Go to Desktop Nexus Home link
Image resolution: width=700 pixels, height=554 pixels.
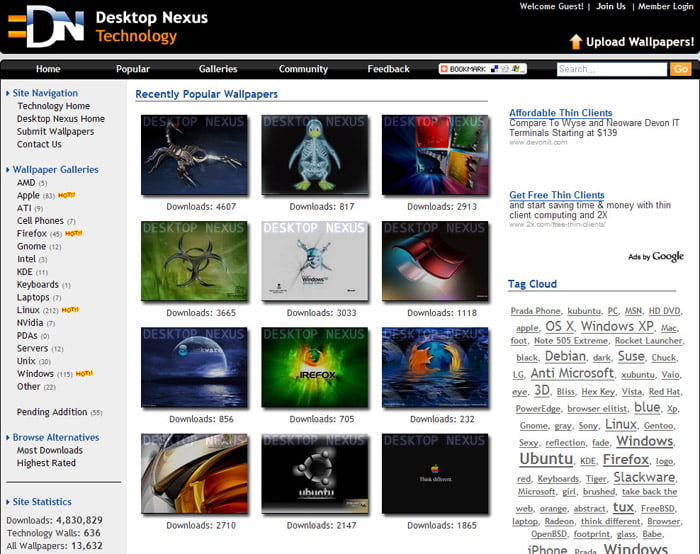[61, 119]
